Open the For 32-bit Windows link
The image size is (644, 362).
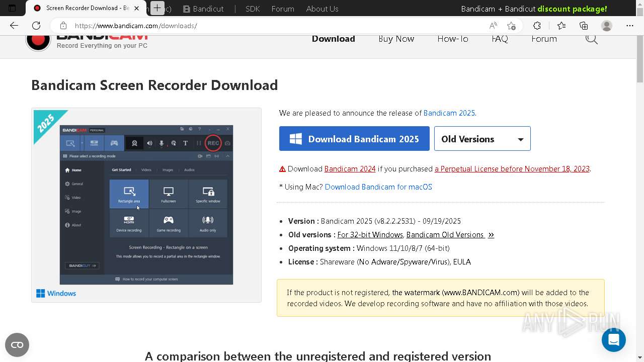click(x=370, y=235)
